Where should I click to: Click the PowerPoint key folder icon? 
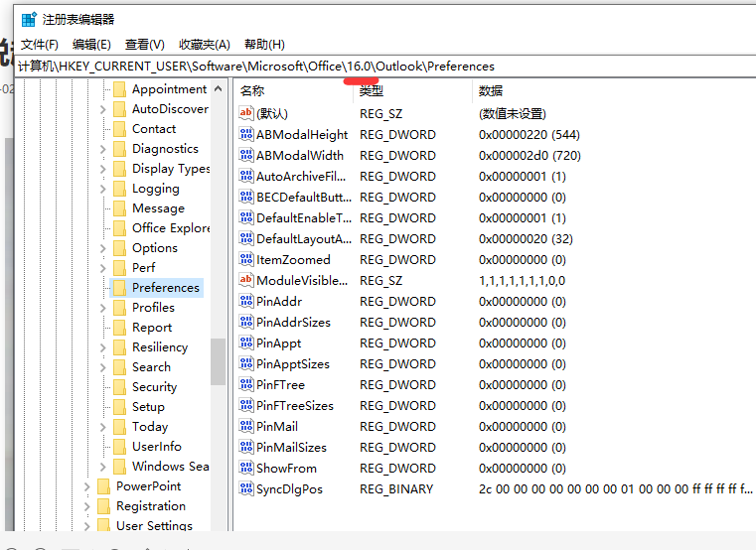(x=103, y=486)
